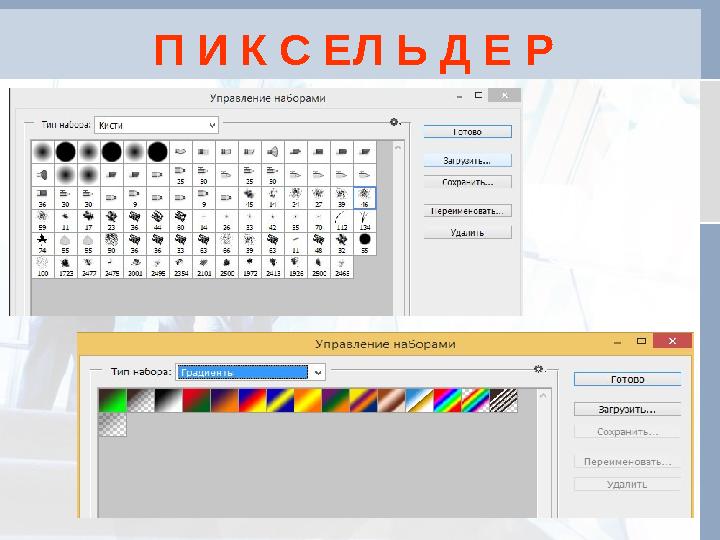Pick the blue-yellow-blue gradient swatch

pos(281,400)
